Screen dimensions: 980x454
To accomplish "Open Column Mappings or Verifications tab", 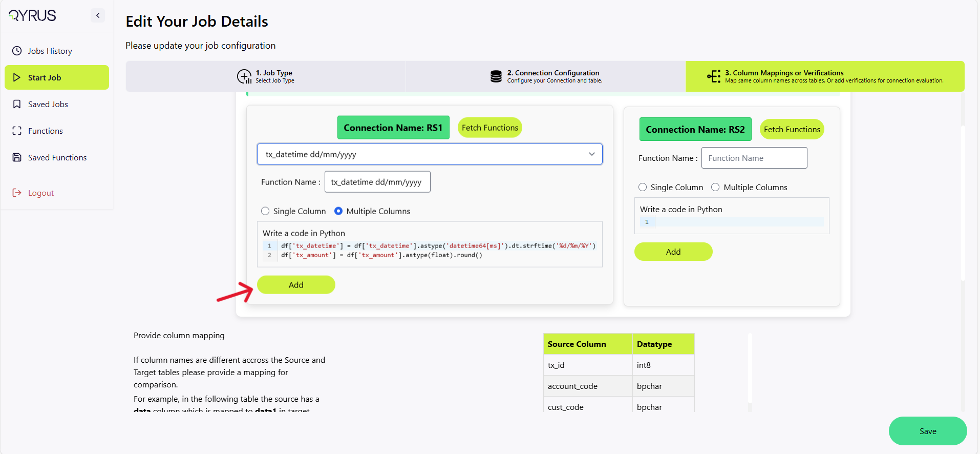I will click(x=824, y=76).
